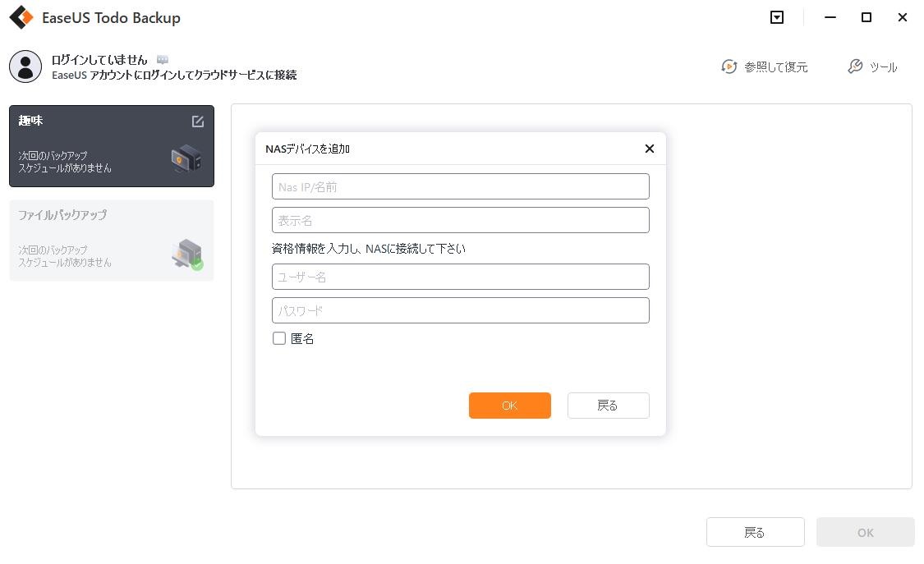
Task: Click the EaseUS Todo Backup logo
Action: point(21,16)
